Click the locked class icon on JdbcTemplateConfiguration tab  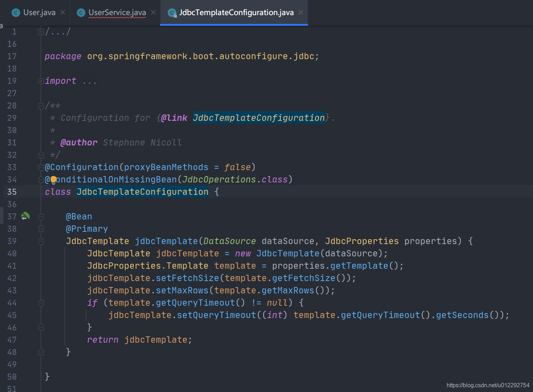172,13
